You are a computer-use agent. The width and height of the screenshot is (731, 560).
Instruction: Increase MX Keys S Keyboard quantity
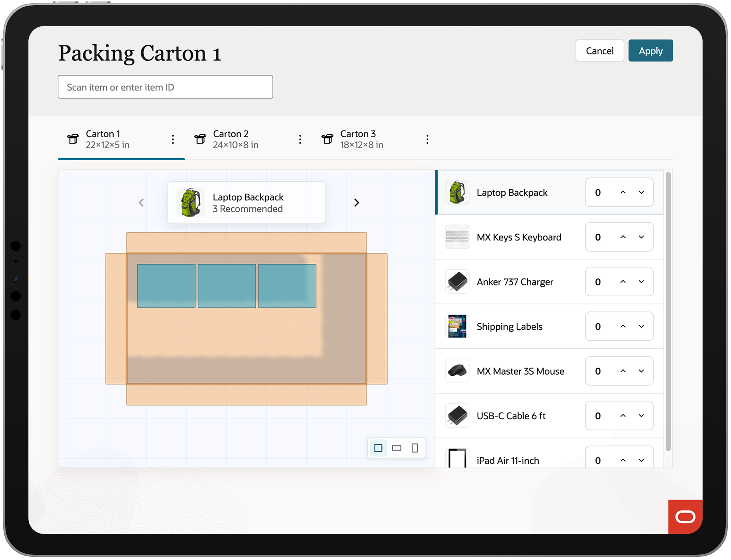pyautogui.click(x=623, y=237)
